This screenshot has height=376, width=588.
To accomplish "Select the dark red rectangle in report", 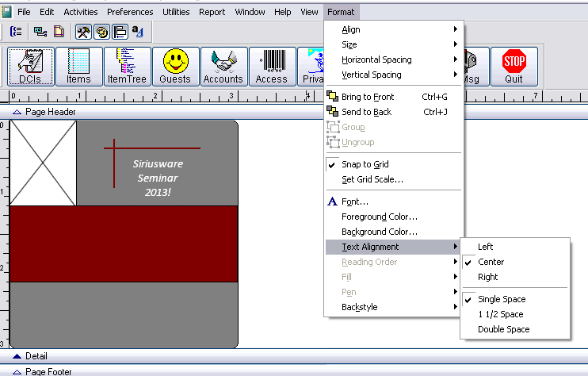I will tap(124, 244).
